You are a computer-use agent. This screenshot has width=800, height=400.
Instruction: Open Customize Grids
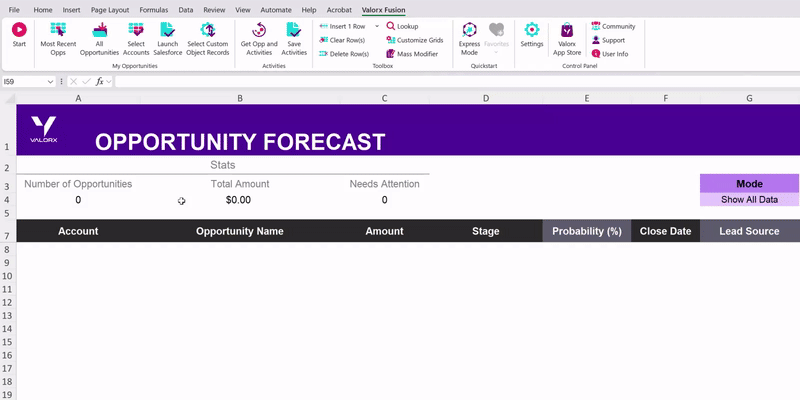[415, 40]
